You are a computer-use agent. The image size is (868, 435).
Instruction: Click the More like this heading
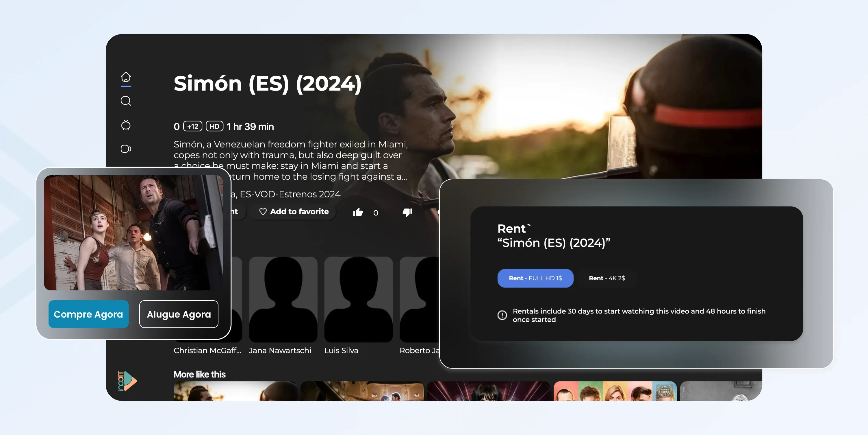(199, 374)
